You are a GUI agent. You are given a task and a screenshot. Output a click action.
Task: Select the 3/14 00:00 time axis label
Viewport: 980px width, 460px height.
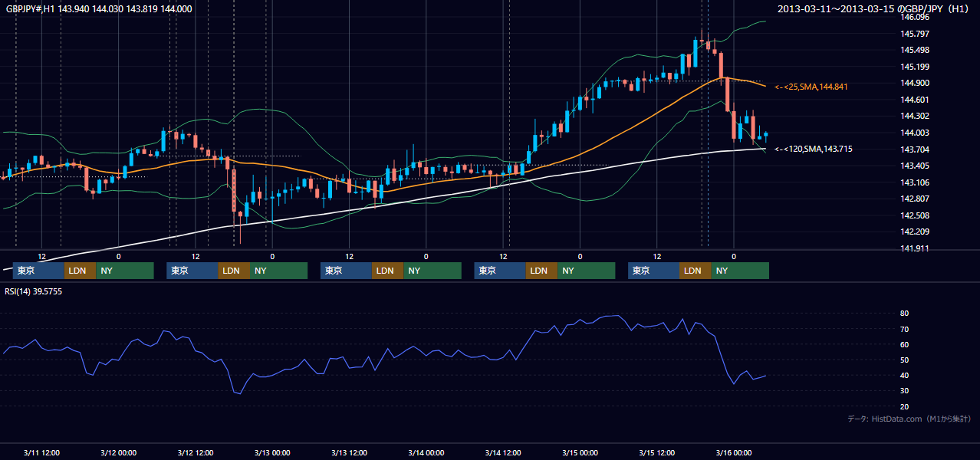(426, 452)
